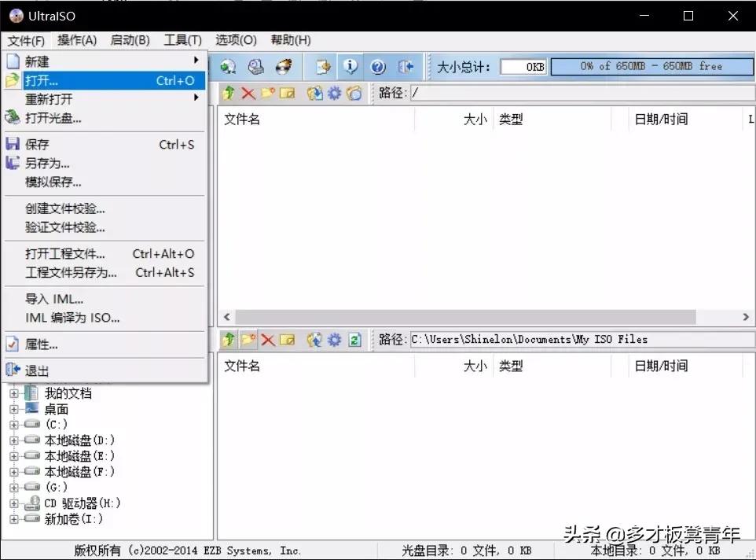Click the green up-arrow icon in upper file toolbar

pos(229,94)
